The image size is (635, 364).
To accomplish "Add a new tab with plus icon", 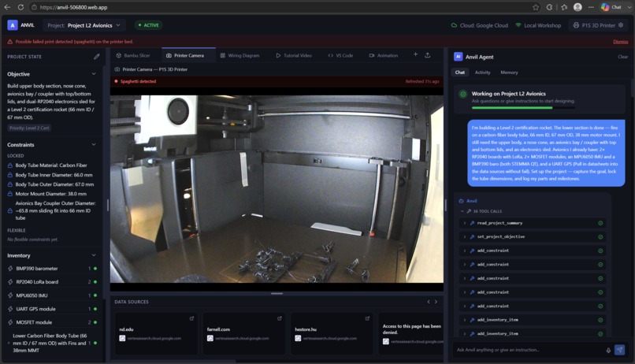I will (415, 54).
